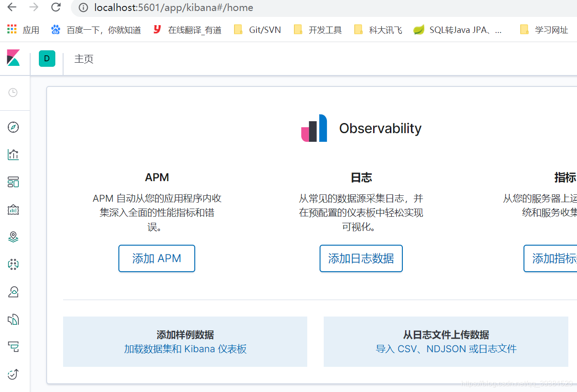
Task: Click the Kibana logo icon
Action: coord(13,58)
